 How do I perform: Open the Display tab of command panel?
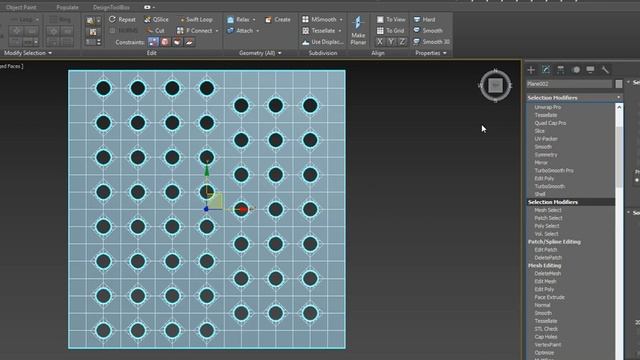tap(590, 70)
